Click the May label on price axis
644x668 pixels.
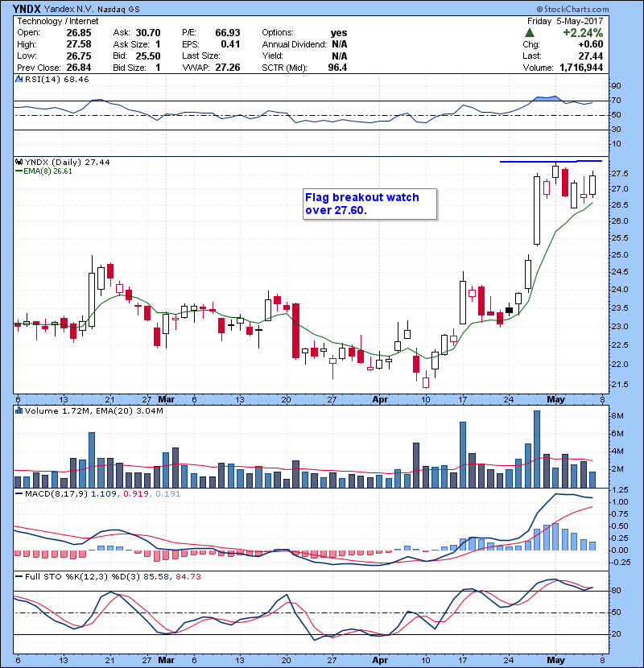pos(555,400)
